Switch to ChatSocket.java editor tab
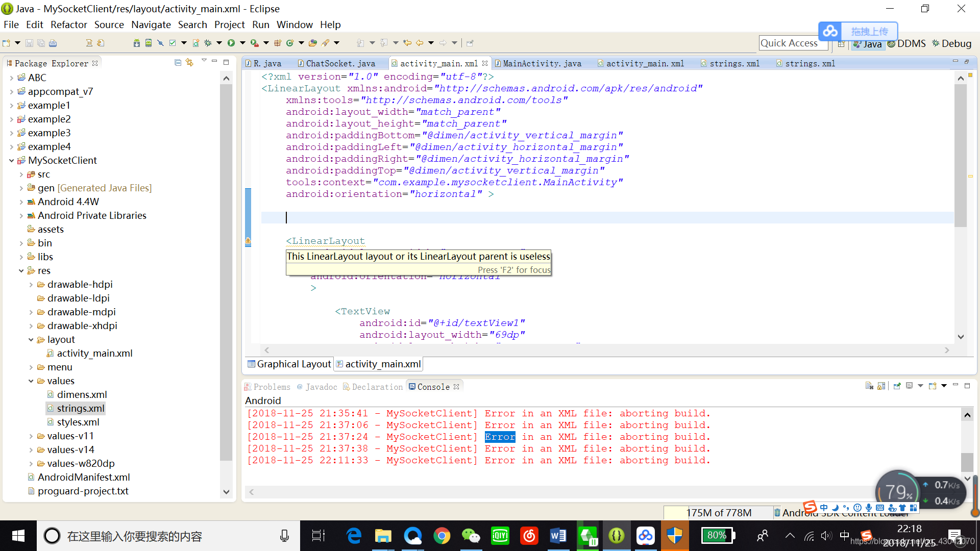This screenshot has height=551, width=980. [337, 63]
